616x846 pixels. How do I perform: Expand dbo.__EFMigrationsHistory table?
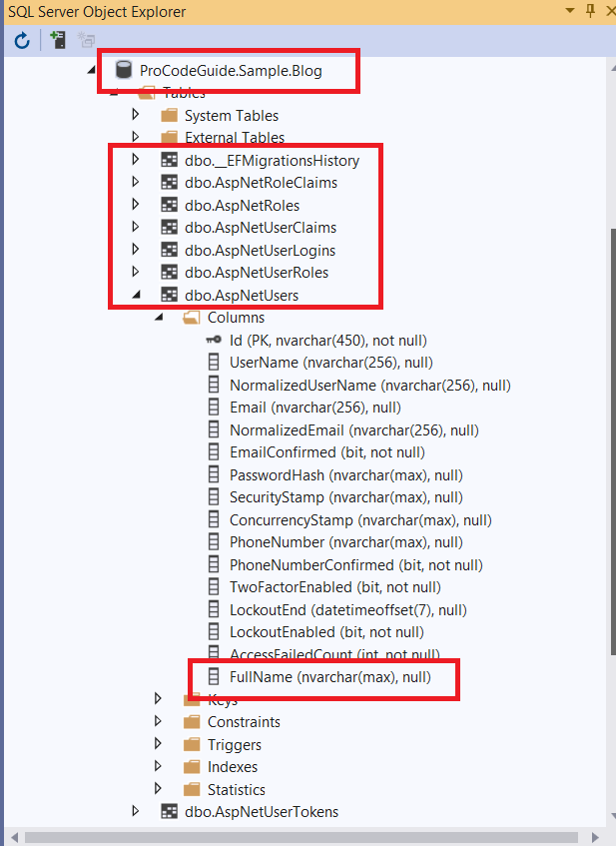tap(136, 159)
